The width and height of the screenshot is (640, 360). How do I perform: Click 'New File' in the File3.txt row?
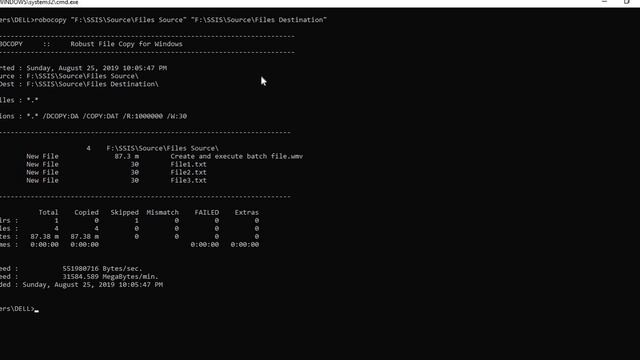pos(42,180)
